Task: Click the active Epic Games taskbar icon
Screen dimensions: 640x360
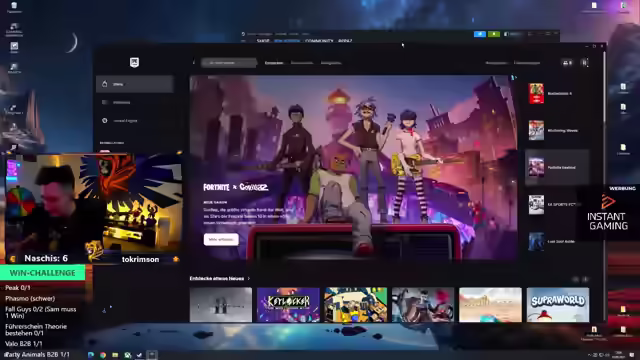Action: (x=152, y=355)
